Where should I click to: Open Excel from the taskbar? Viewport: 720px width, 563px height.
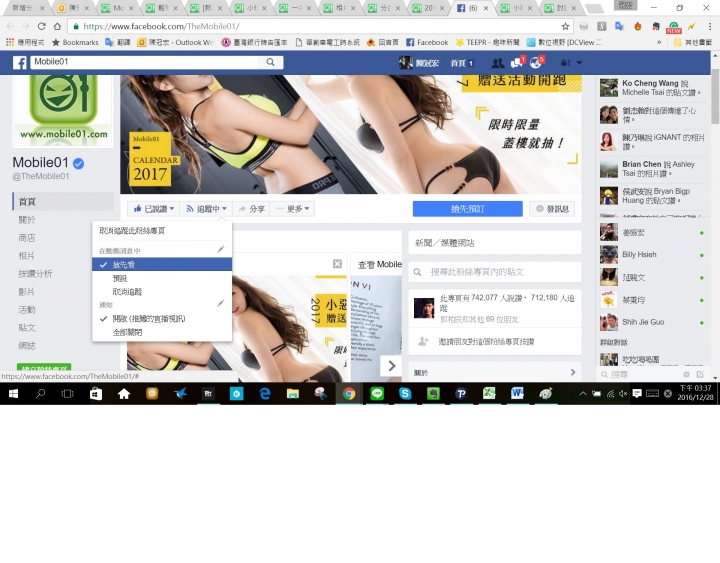pos(489,394)
